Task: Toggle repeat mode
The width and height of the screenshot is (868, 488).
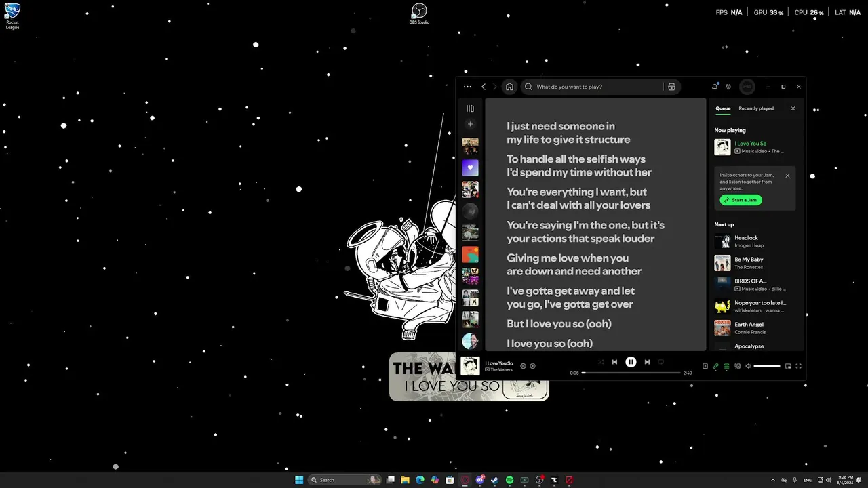Action: coord(660,362)
